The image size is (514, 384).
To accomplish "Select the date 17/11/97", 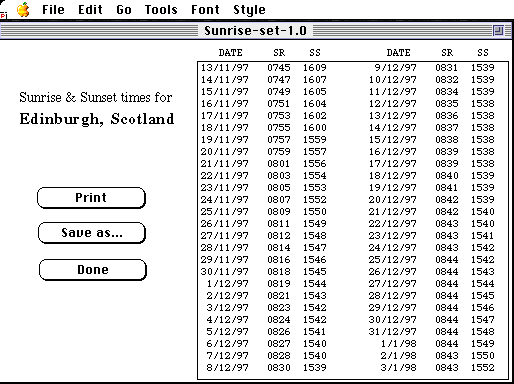I will (225, 116).
